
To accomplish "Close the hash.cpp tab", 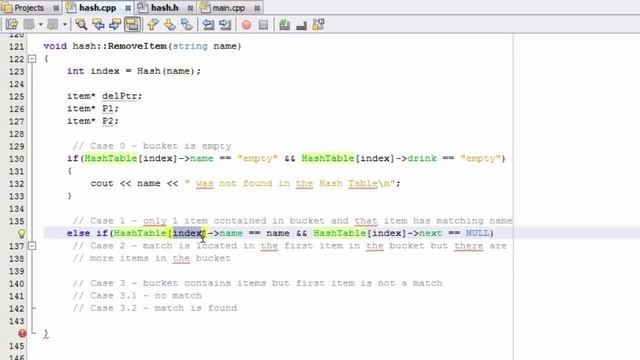I will click(128, 8).
